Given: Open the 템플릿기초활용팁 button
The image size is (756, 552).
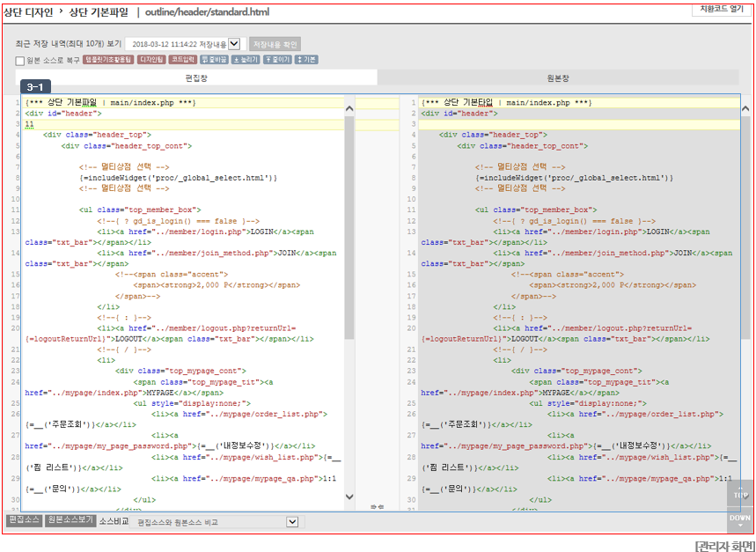Looking at the screenshot, I should 108,60.
